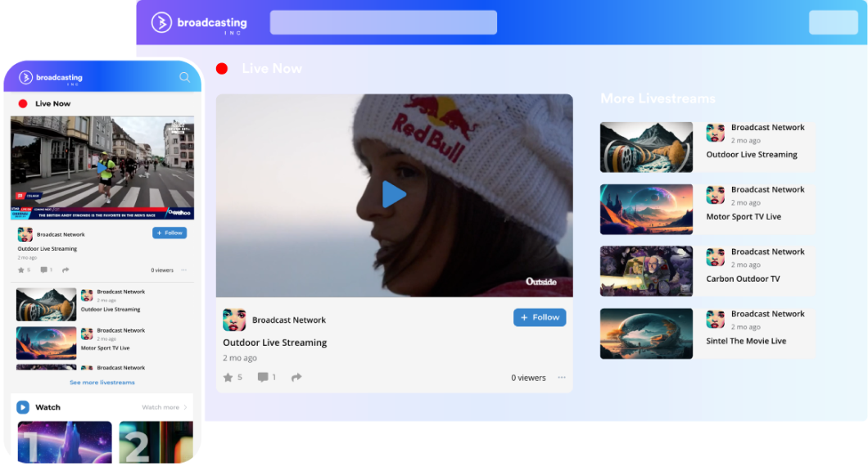Click the Carbon Outdoor TV title text
This screenshot has height=467, width=868.
click(743, 279)
